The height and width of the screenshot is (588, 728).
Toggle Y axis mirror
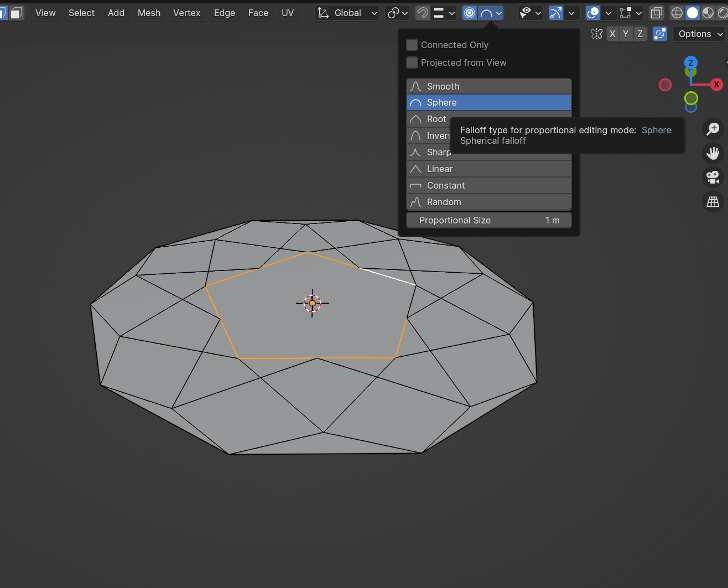tap(626, 34)
